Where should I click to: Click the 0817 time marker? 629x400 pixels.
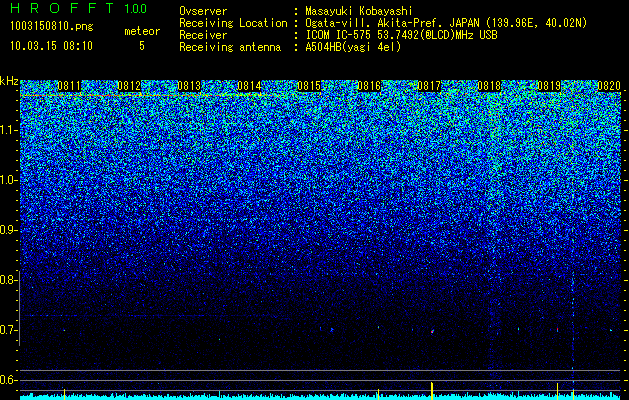coord(429,86)
